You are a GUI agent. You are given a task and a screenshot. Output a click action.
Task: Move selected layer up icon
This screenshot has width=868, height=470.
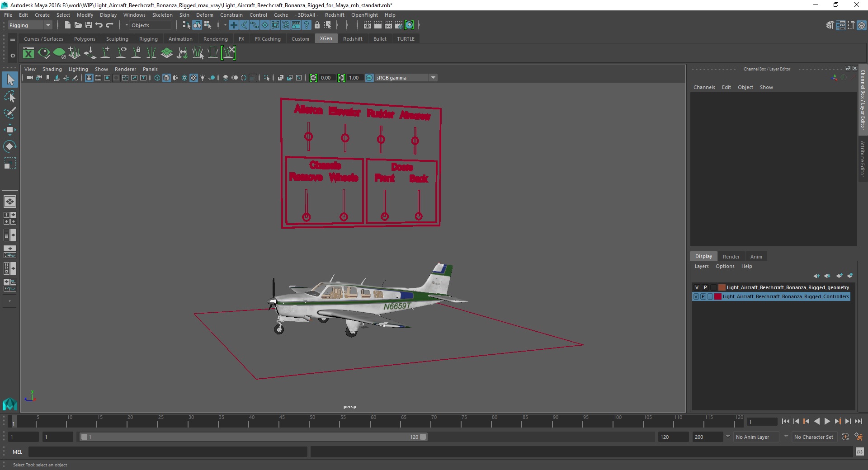(816, 276)
